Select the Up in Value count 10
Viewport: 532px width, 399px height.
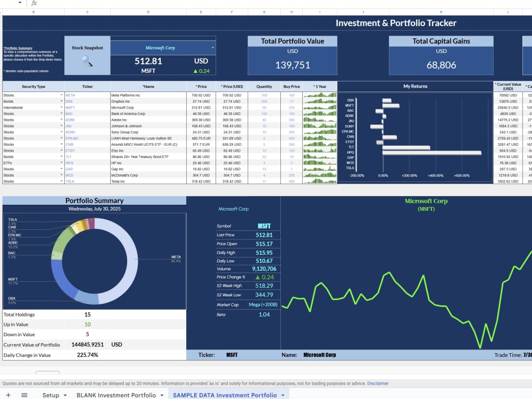(x=87, y=325)
